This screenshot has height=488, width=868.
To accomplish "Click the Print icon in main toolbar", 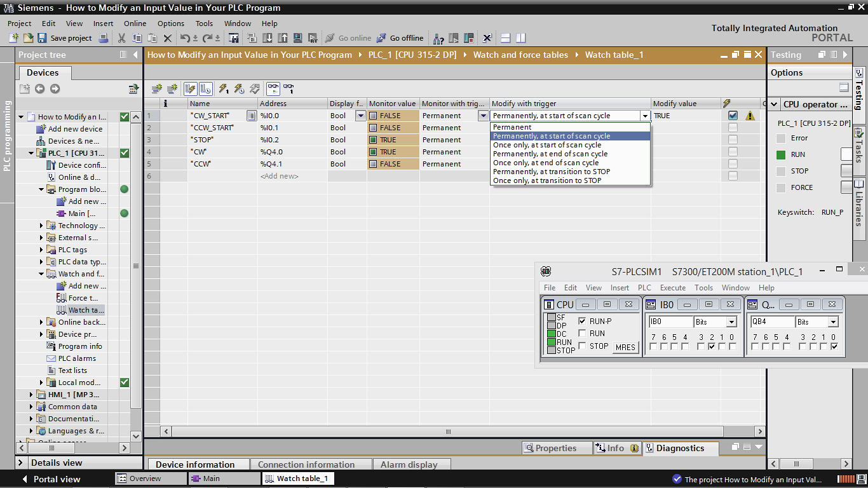I will (104, 38).
